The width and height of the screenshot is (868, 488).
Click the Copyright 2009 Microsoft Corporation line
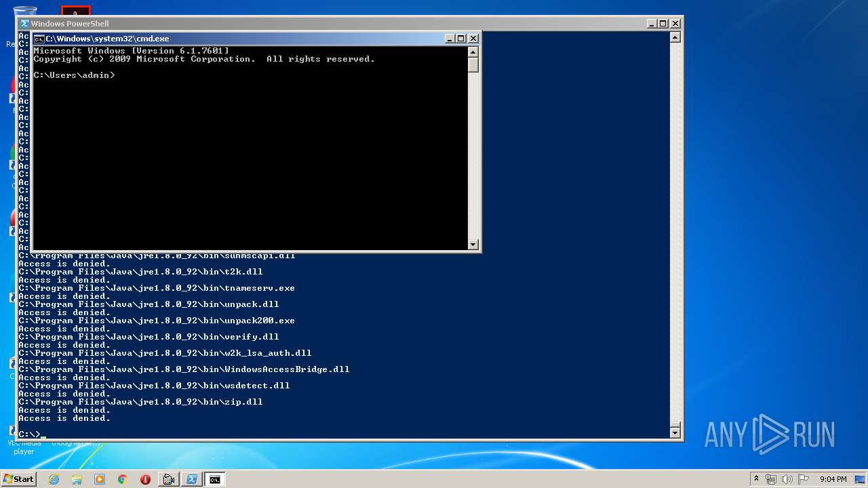tap(204, 59)
